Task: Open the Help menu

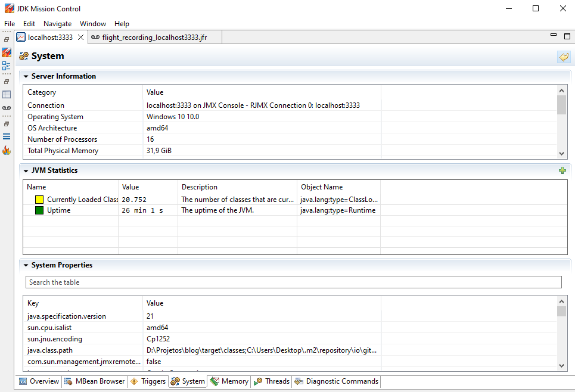Action: point(122,24)
